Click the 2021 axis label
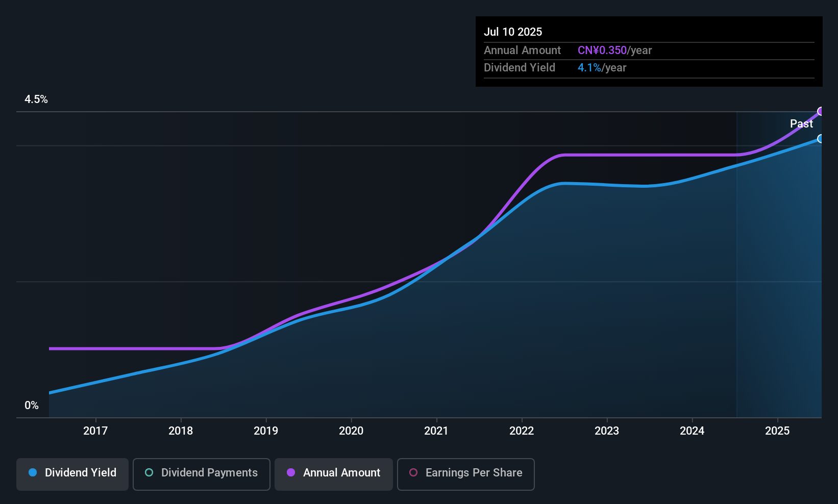The height and width of the screenshot is (504, 838). (436, 431)
